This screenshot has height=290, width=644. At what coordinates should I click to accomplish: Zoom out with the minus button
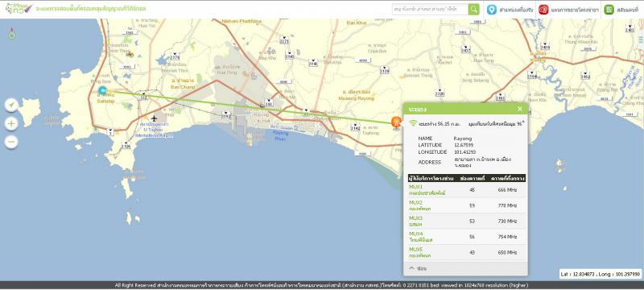[11, 142]
